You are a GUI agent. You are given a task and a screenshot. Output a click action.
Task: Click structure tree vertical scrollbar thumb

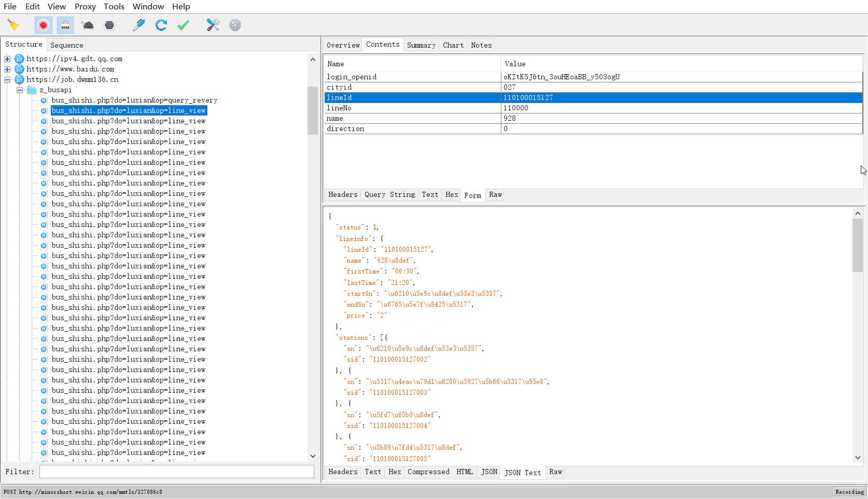point(313,110)
